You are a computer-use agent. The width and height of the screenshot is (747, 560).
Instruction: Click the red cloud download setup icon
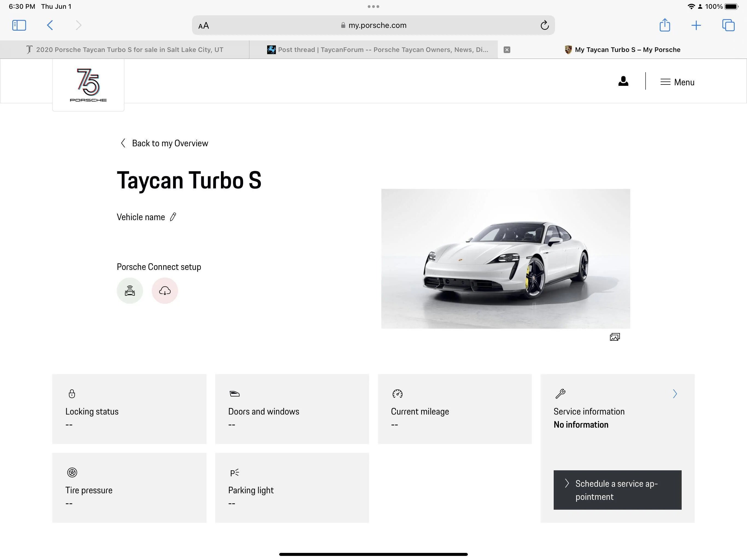(x=165, y=291)
